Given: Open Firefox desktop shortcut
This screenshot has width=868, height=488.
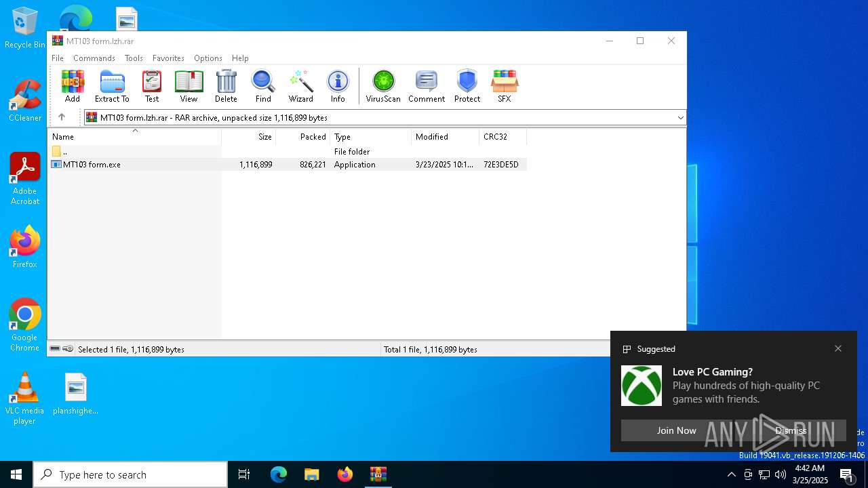Looking at the screenshot, I should click(25, 247).
